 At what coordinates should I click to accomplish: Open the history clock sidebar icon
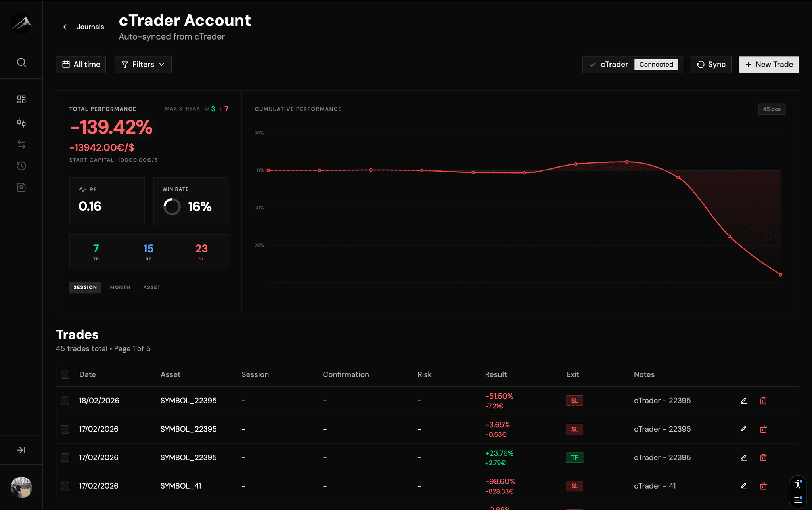coord(21,166)
